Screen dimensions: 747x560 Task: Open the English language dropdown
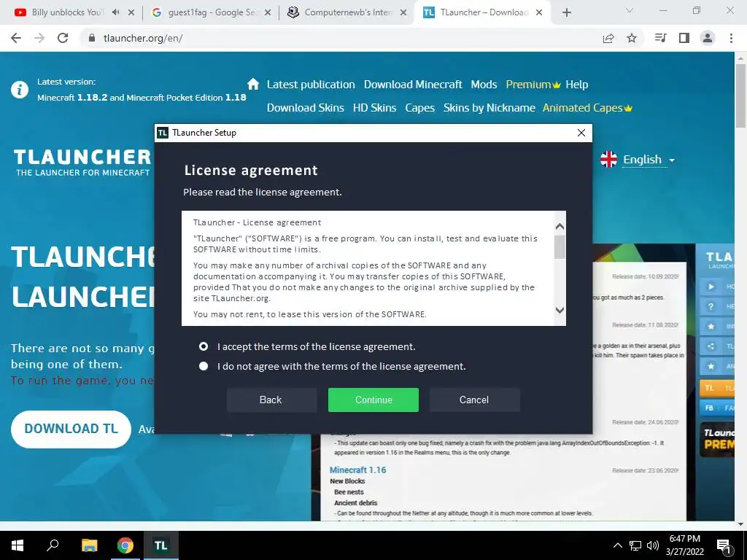(649, 160)
